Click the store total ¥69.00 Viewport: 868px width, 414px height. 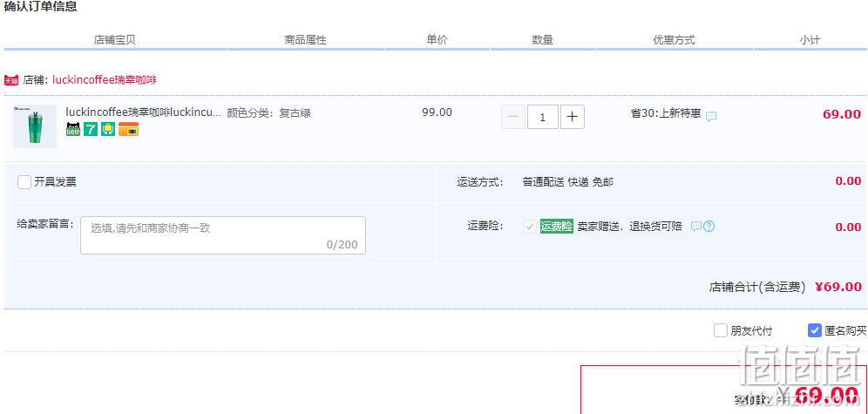click(x=838, y=287)
